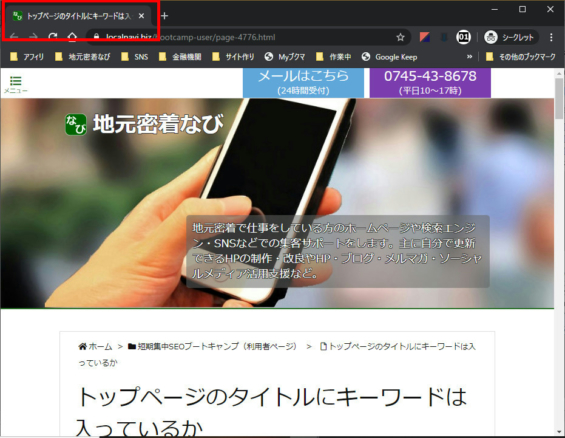Click the vertical scrollbar thumb
The image size is (565, 438).
(x=559, y=98)
